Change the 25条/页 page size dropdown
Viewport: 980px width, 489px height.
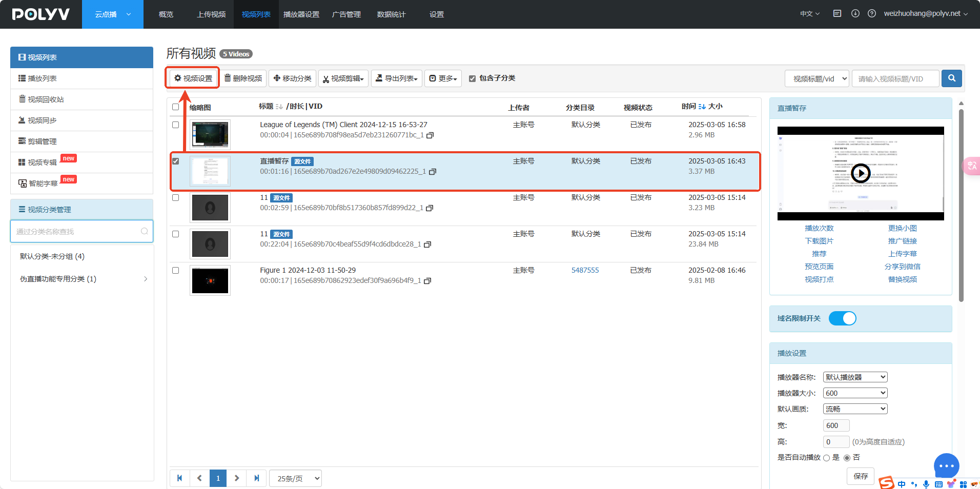pyautogui.click(x=296, y=478)
